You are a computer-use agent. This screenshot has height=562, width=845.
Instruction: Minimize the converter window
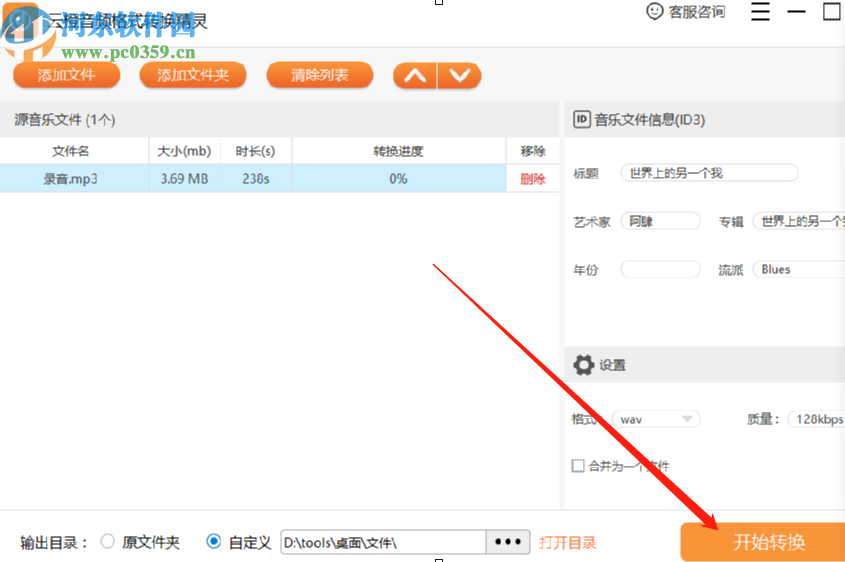[796, 11]
